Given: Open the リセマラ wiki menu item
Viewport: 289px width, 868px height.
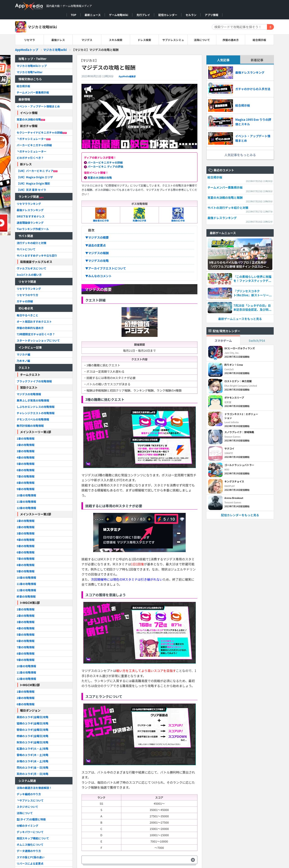Looking at the screenshot, I should 29,40.
